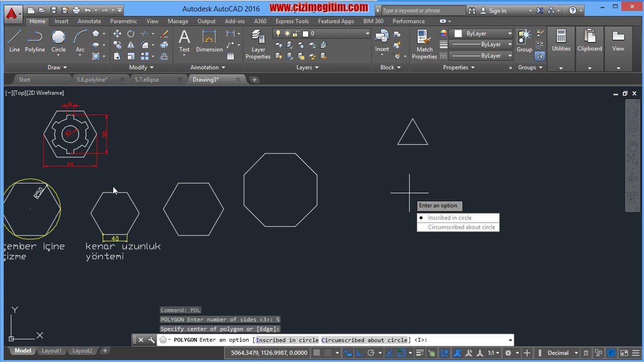
Task: Click the Group tool icon
Action: (524, 41)
